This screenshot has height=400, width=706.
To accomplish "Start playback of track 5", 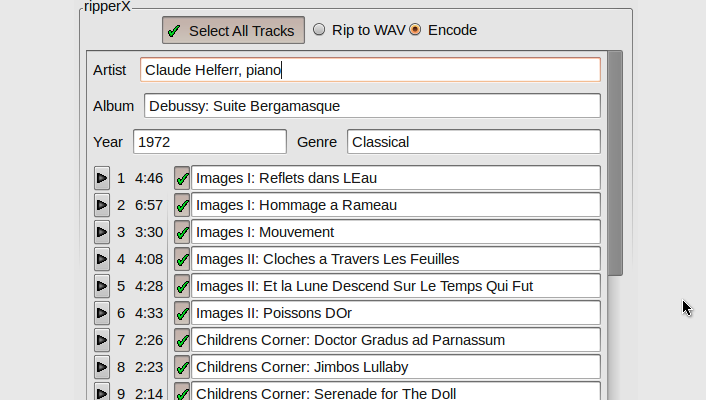I will pyautogui.click(x=101, y=286).
